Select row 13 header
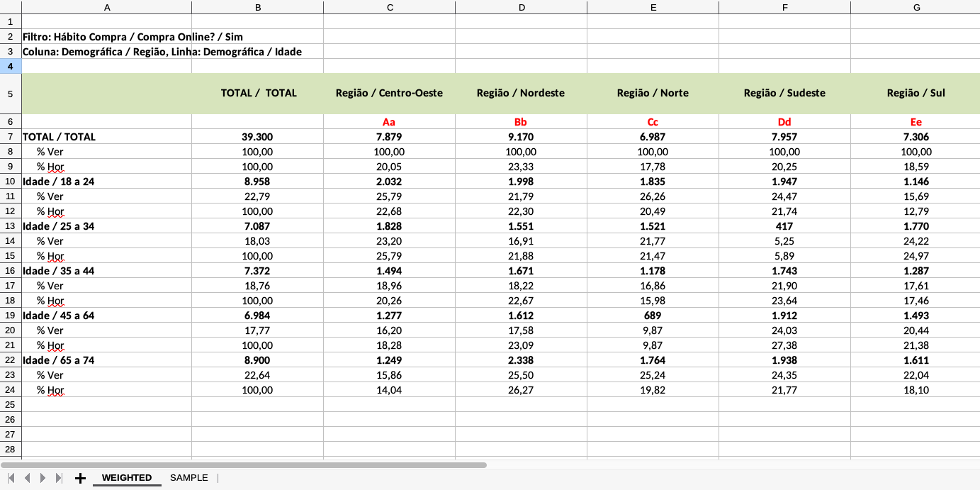 [11, 226]
